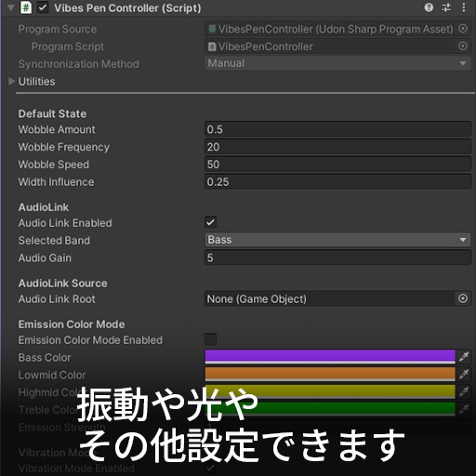Pick Bass Color with the eyedropper
Viewport: 476px width, 476px height.
[x=464, y=357]
